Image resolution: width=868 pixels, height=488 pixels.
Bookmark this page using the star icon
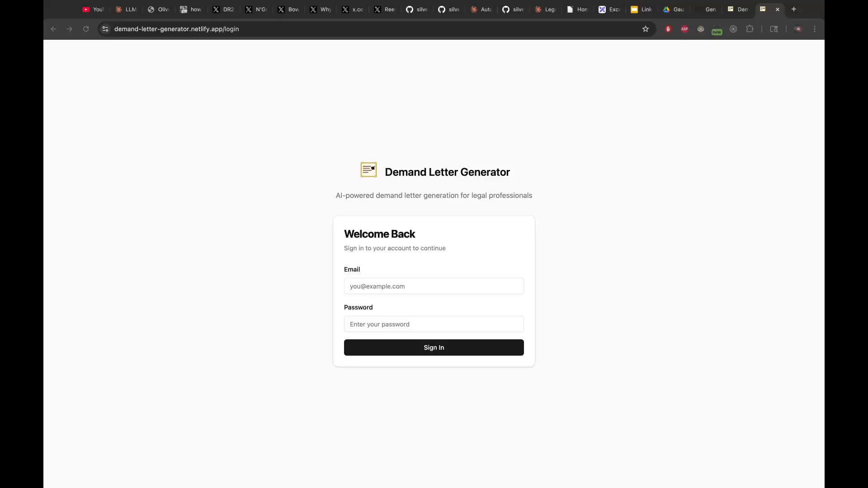[x=646, y=29]
